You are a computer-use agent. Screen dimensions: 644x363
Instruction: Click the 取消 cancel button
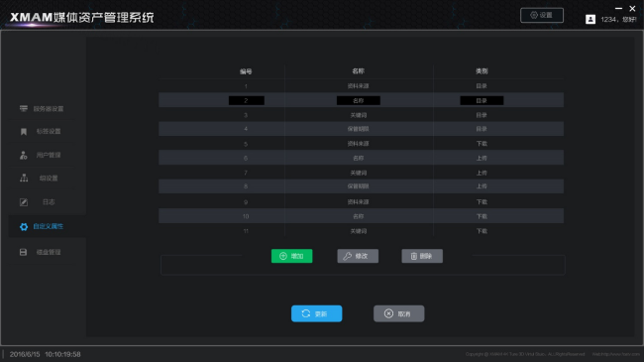(x=399, y=313)
